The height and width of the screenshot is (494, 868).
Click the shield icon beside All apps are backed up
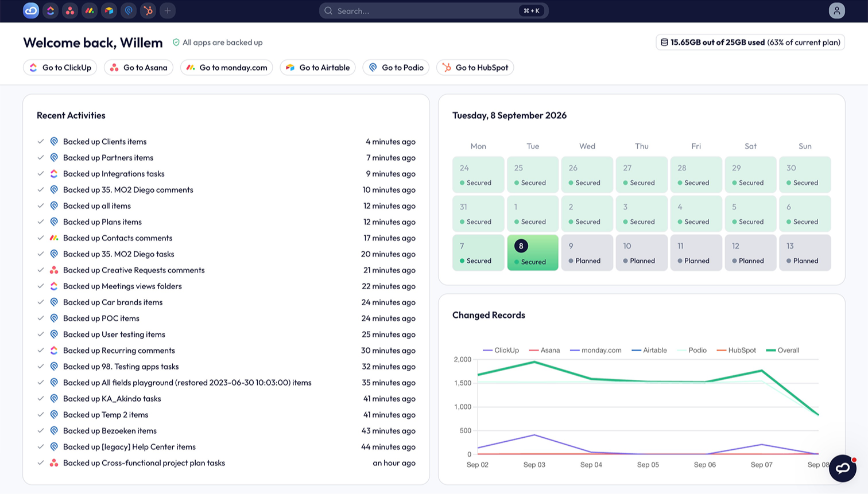tap(176, 42)
